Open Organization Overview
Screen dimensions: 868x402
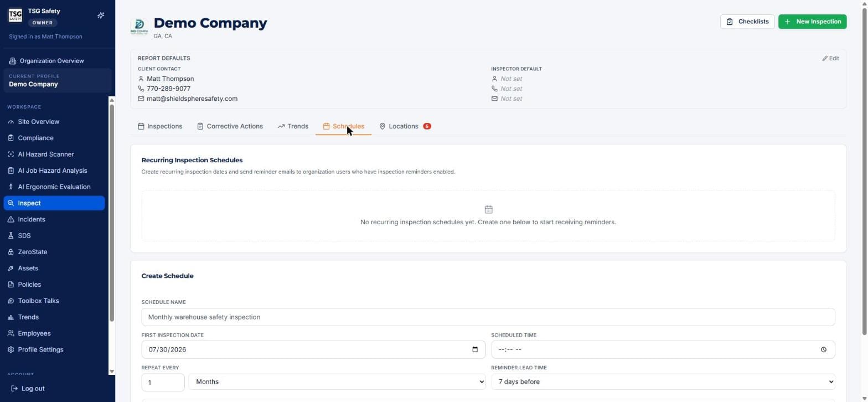coord(51,61)
